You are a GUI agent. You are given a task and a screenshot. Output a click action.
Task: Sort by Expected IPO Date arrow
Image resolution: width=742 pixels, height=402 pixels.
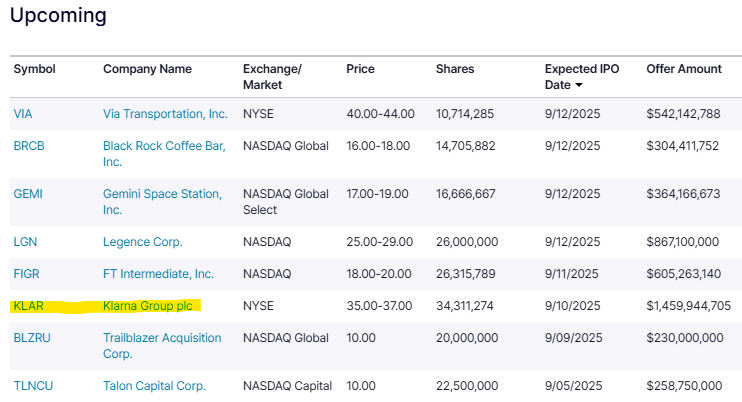(607, 86)
